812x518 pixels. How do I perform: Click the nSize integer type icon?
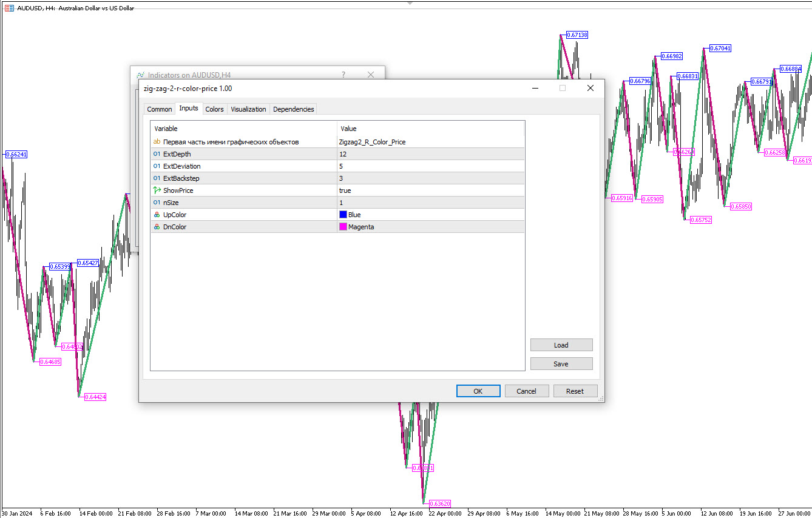[157, 203]
